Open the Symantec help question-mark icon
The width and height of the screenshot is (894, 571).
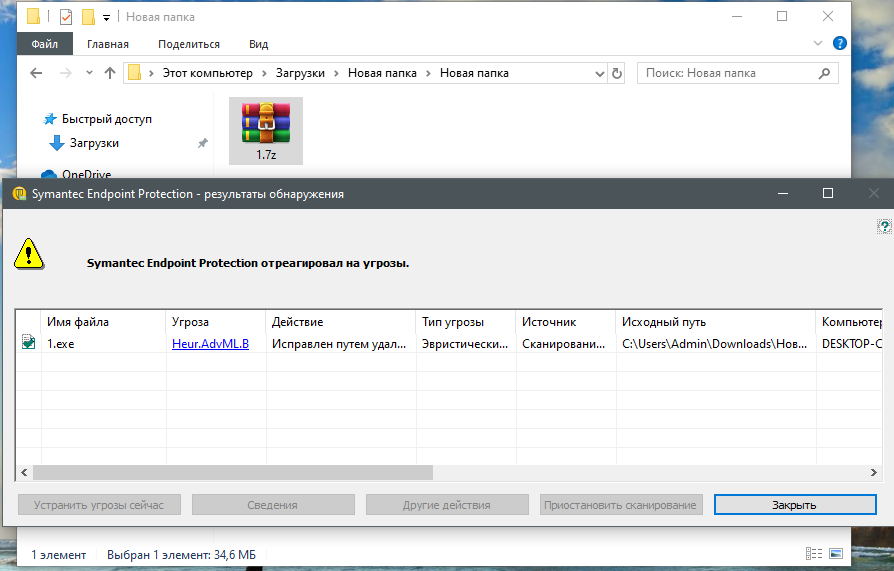tap(884, 226)
